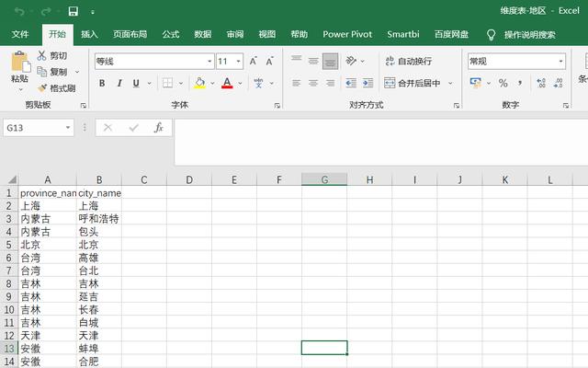Viewport: 588px width, 368px height.
Task: Click the phonetic guide 文 icon
Action: click(258, 83)
